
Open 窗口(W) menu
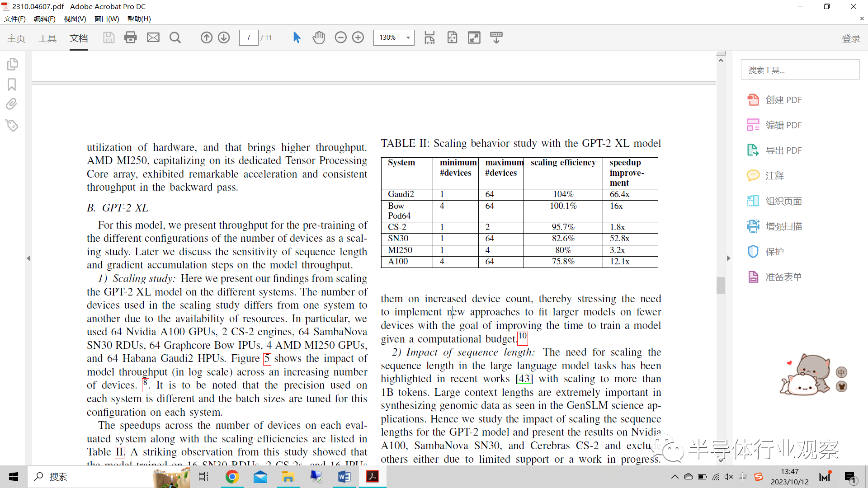(x=107, y=19)
